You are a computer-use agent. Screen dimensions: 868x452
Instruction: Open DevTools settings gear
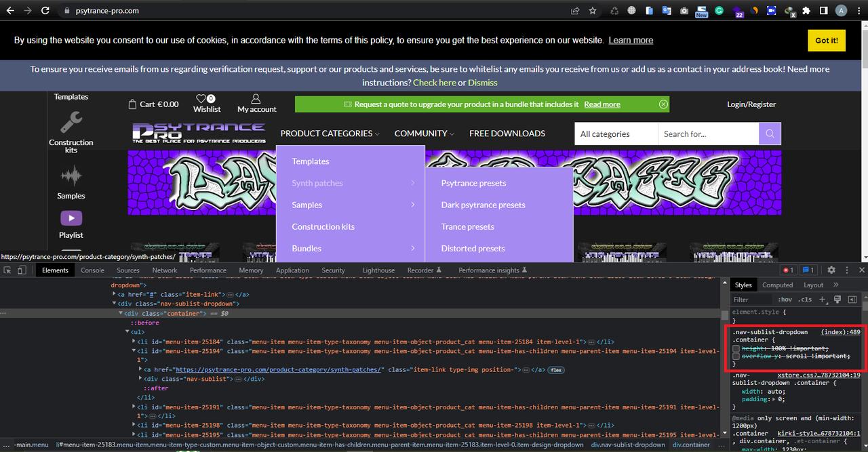[831, 270]
